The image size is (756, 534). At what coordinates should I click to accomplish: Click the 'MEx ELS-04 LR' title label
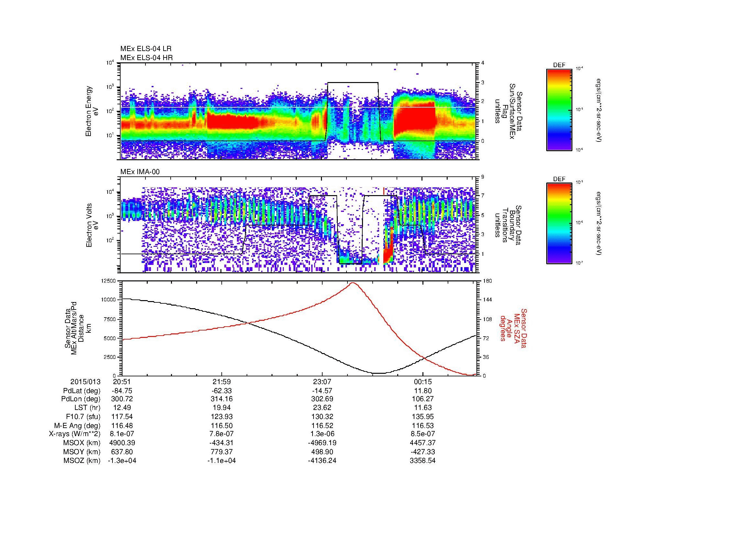[146, 49]
